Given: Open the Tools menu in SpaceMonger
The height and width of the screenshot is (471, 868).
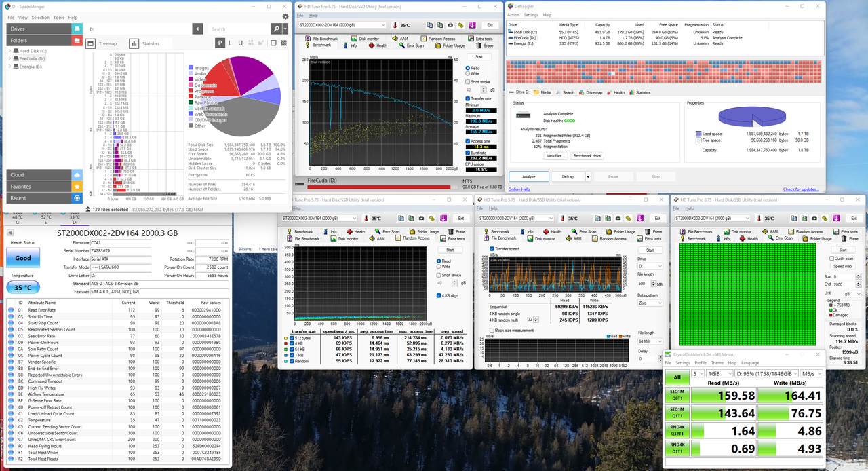Looking at the screenshot, I should (x=58, y=18).
